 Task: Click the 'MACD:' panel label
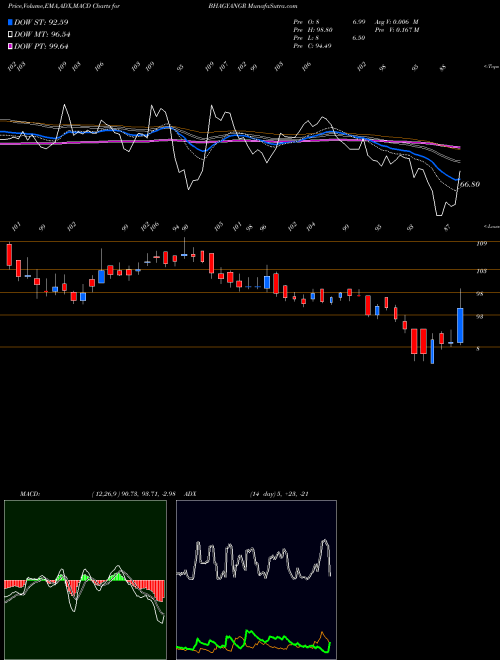[x=29, y=494]
